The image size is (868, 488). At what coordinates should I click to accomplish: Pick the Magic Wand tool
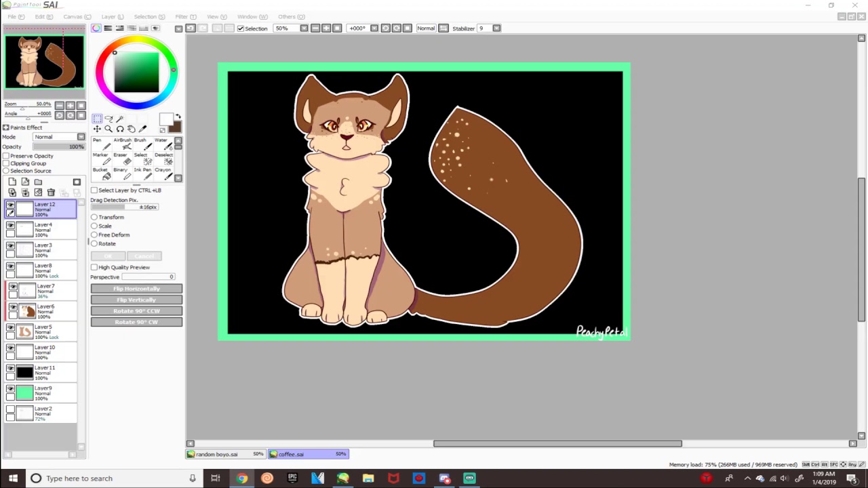120,119
